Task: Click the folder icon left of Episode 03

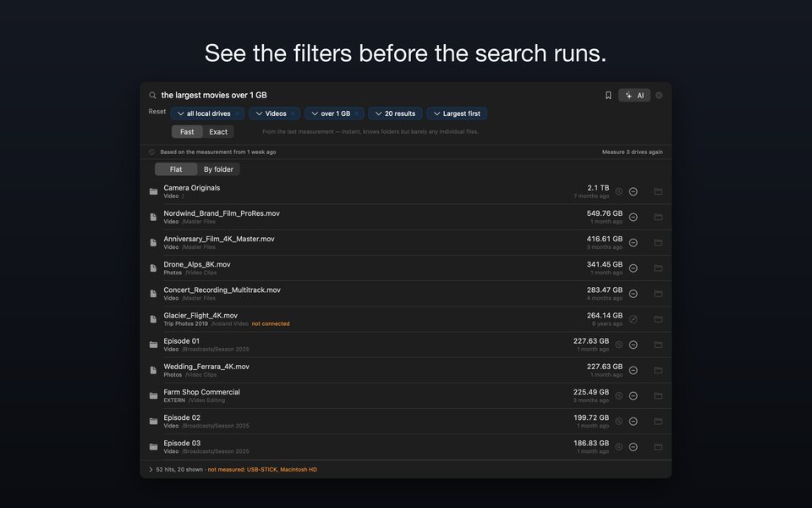Action: 153,447
